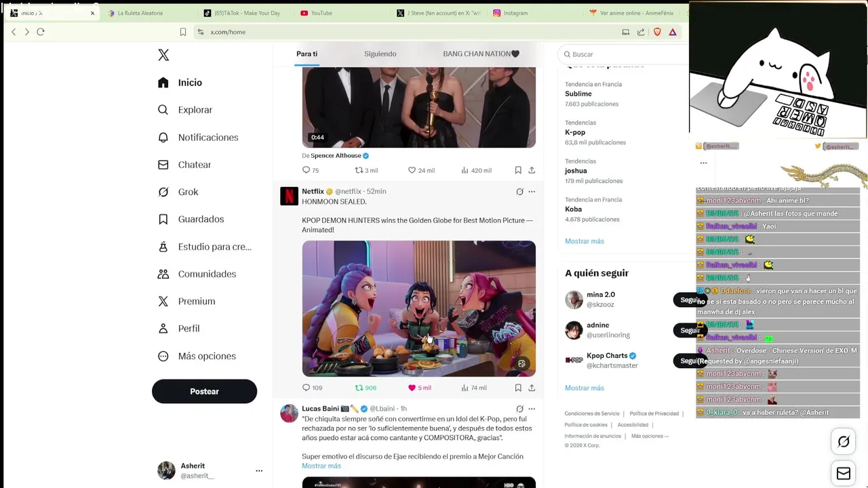
Task: Open Comunidades in the sidebar
Action: pos(197,274)
